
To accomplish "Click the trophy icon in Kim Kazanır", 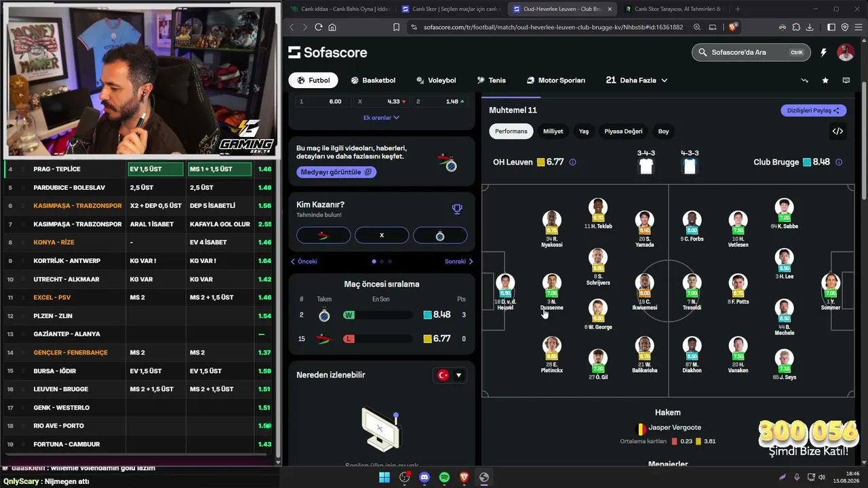I will pyautogui.click(x=457, y=209).
